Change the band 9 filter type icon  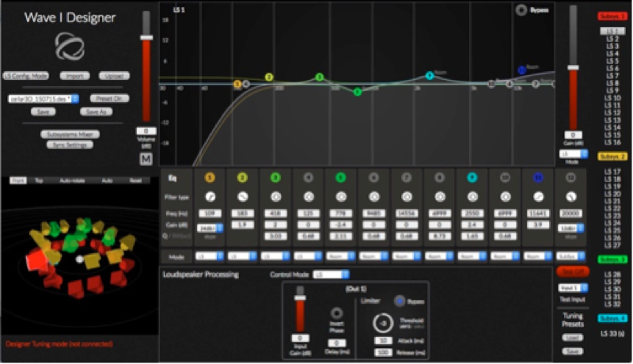tap(472, 197)
